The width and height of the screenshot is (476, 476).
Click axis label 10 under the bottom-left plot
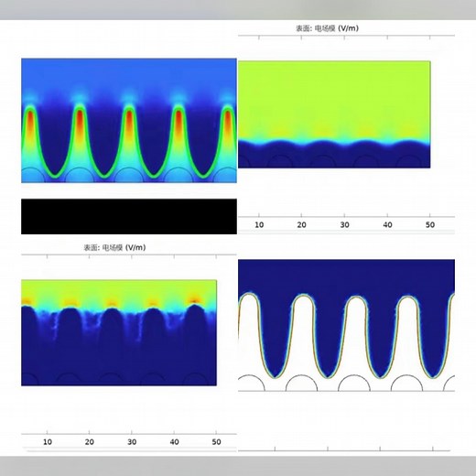pos(48,442)
